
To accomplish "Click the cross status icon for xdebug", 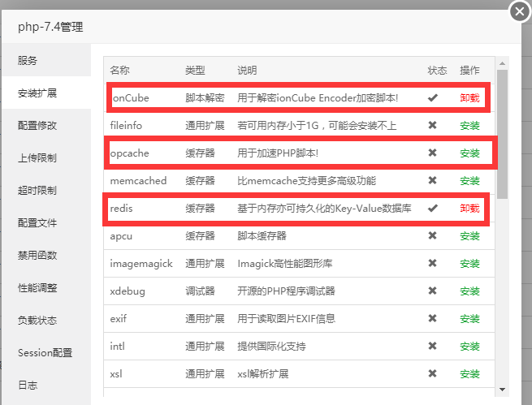I will [432, 291].
